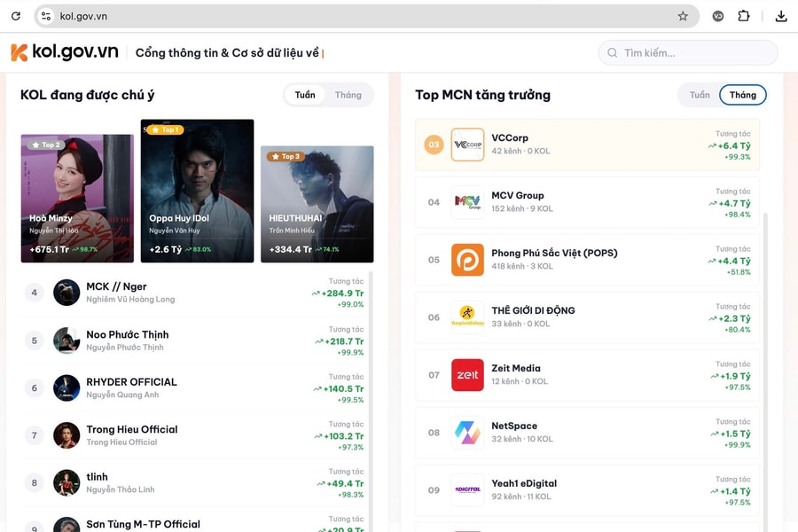Click 'Top MCN tăng trưởng' heading

(482, 95)
